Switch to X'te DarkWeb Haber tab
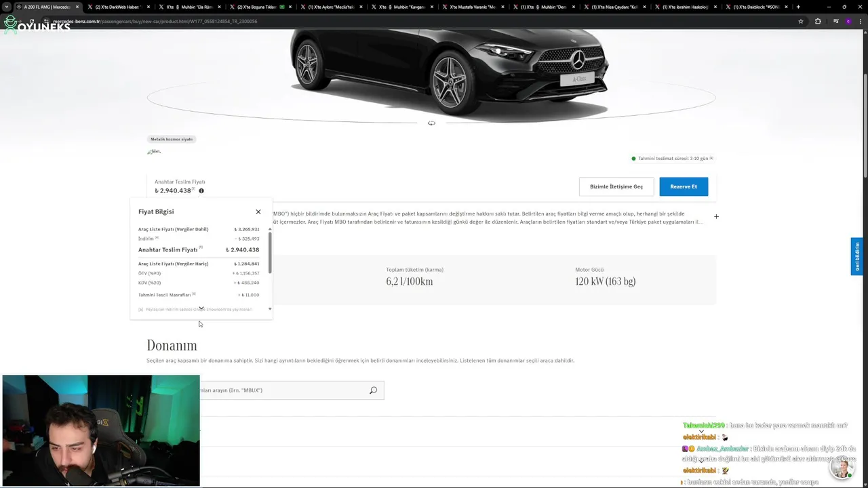This screenshot has width=868, height=488. point(117,7)
